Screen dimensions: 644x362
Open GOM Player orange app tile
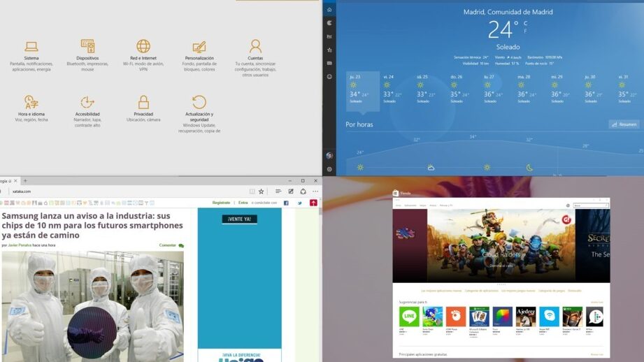(456, 317)
